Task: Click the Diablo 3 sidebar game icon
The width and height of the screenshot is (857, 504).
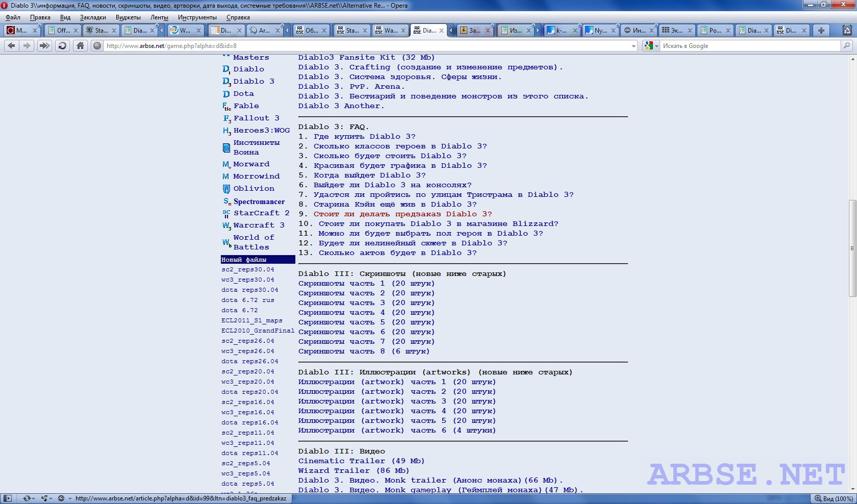Action: [x=226, y=82]
